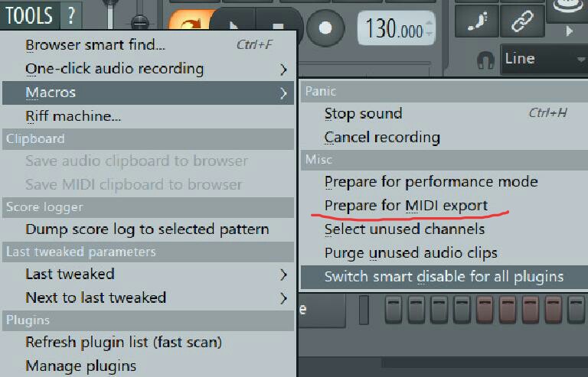Click the footstep typing keyboard icon
Screen dimensions: 588x377
pos(477,21)
